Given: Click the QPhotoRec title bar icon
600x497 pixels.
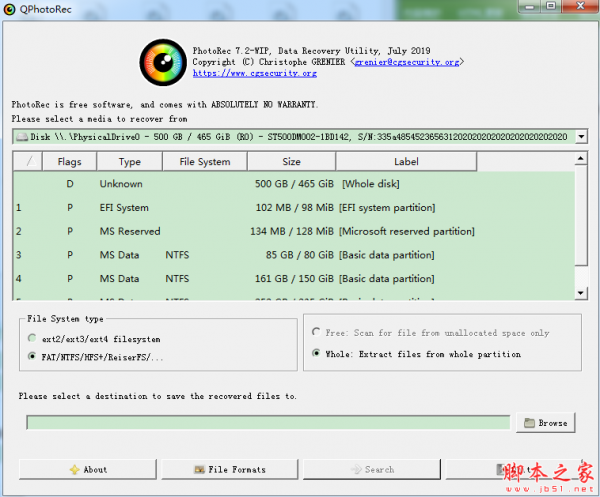Looking at the screenshot, I should point(11,10).
